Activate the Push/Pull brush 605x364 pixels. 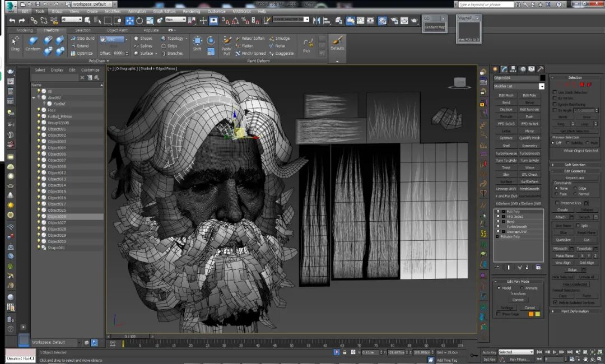point(226,45)
